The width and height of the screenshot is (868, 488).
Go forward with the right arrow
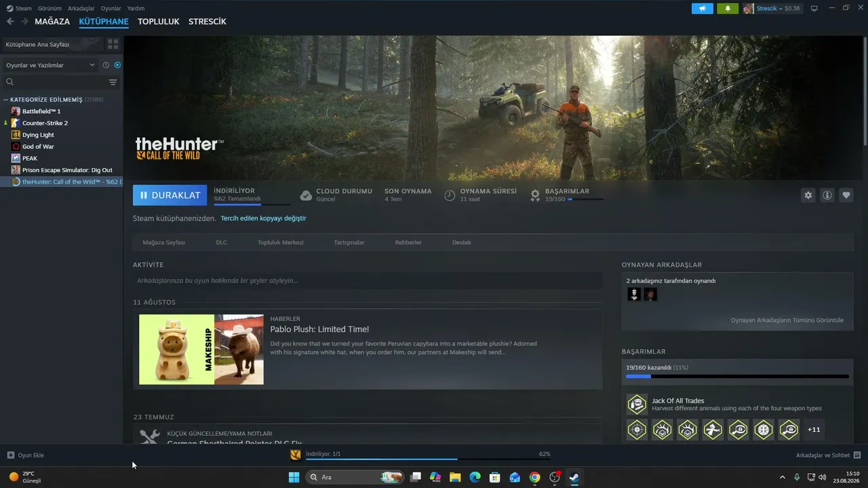point(24,22)
